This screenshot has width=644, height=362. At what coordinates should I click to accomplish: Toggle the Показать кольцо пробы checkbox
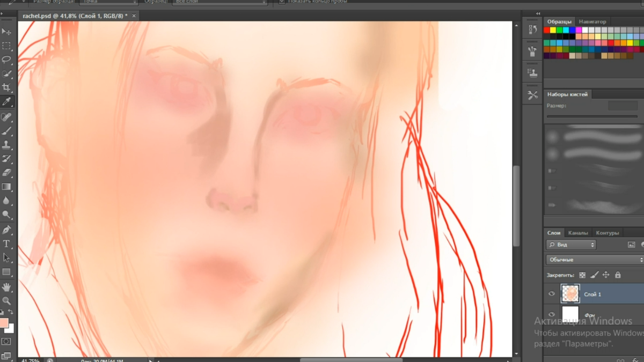coord(282,2)
